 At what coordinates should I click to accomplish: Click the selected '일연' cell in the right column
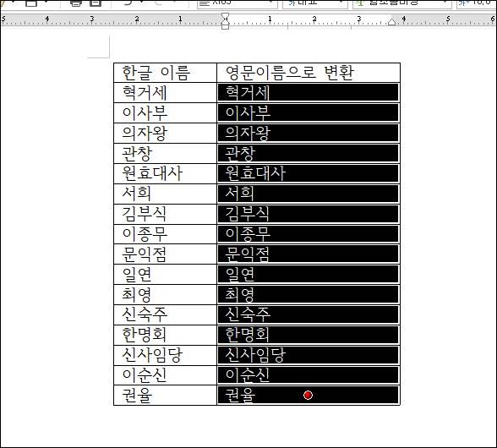click(308, 275)
